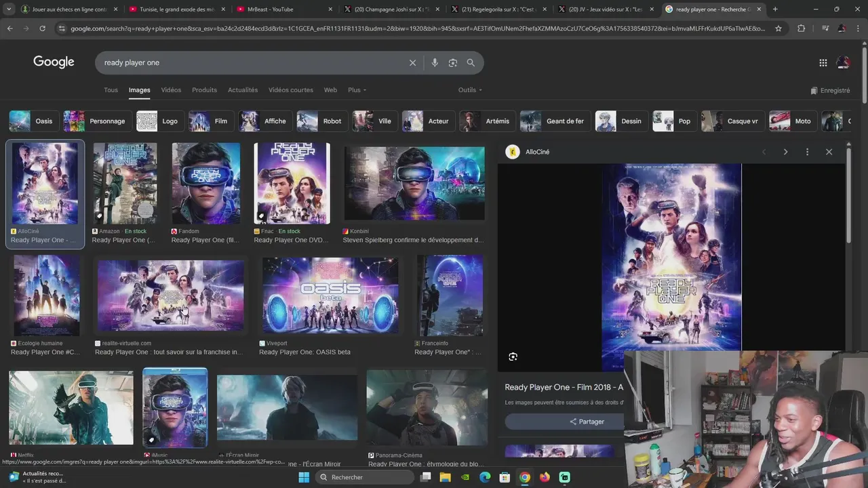Image resolution: width=868 pixels, height=488 pixels.
Task: Click the magnifying glass search button
Action: coord(471,62)
